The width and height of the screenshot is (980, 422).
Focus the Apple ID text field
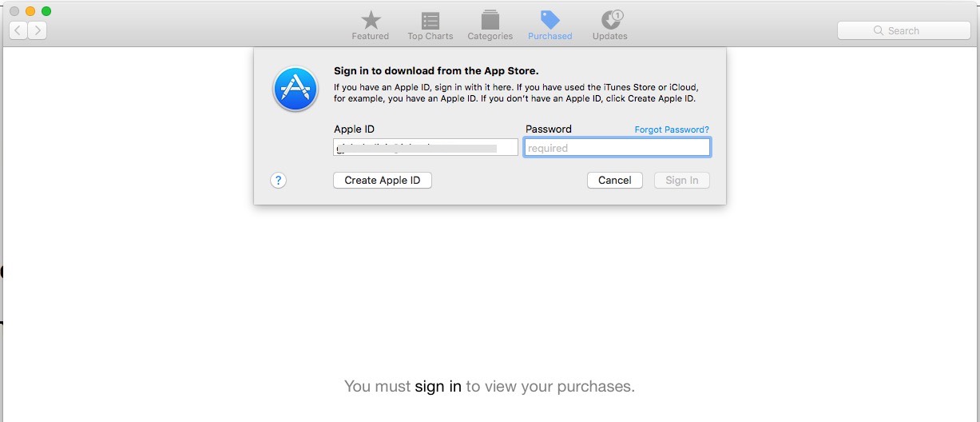426,148
